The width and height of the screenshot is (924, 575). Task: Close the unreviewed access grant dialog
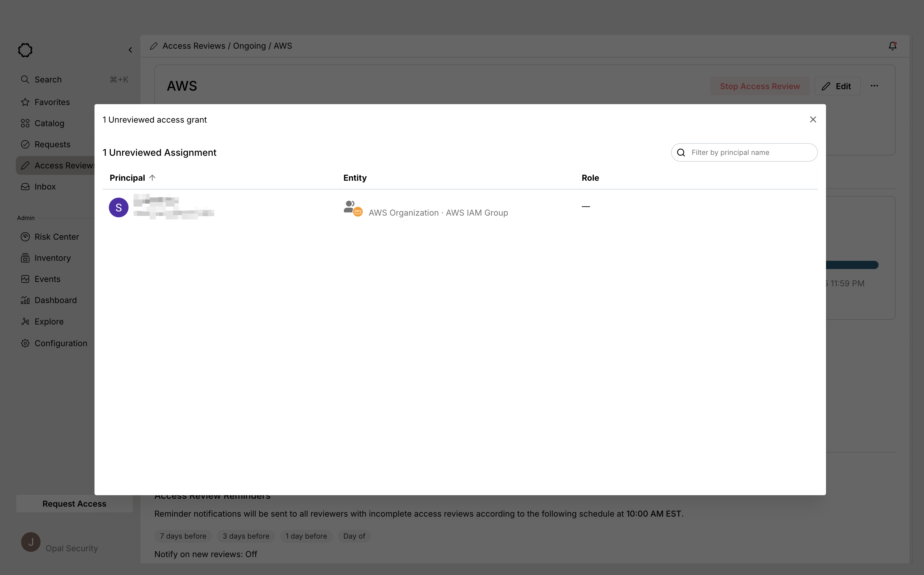click(x=812, y=119)
